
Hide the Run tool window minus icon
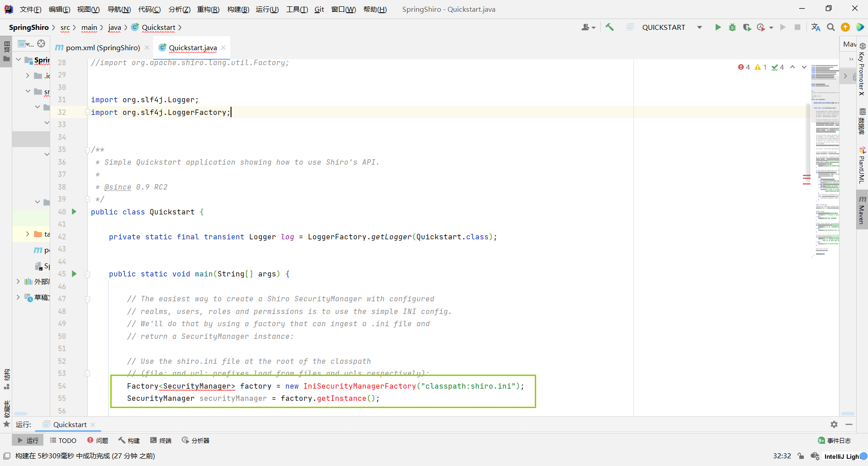click(x=849, y=424)
